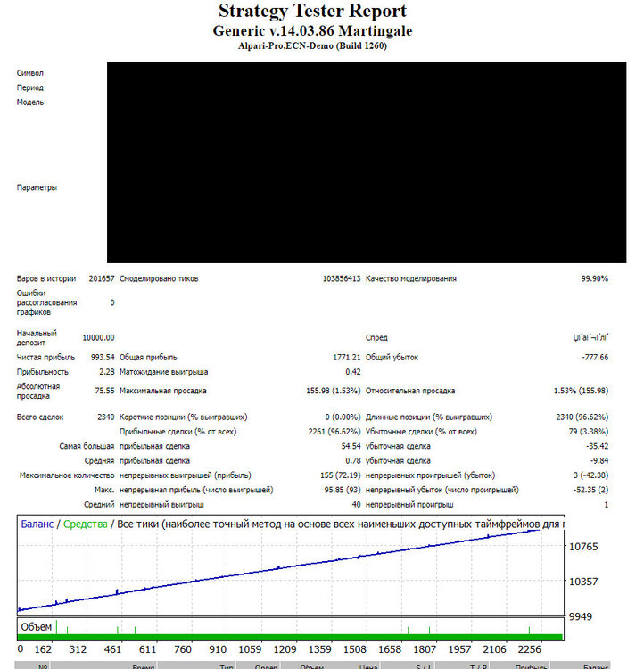This screenshot has width=644, height=669.
Task: Click profit factor value 2.28
Action: click(107, 372)
